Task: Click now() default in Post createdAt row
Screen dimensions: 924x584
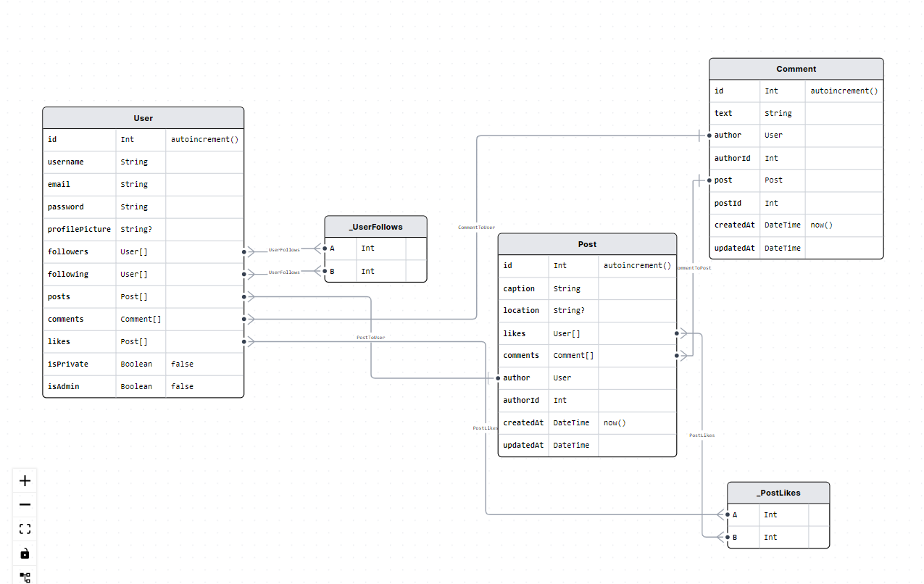Action: point(615,422)
